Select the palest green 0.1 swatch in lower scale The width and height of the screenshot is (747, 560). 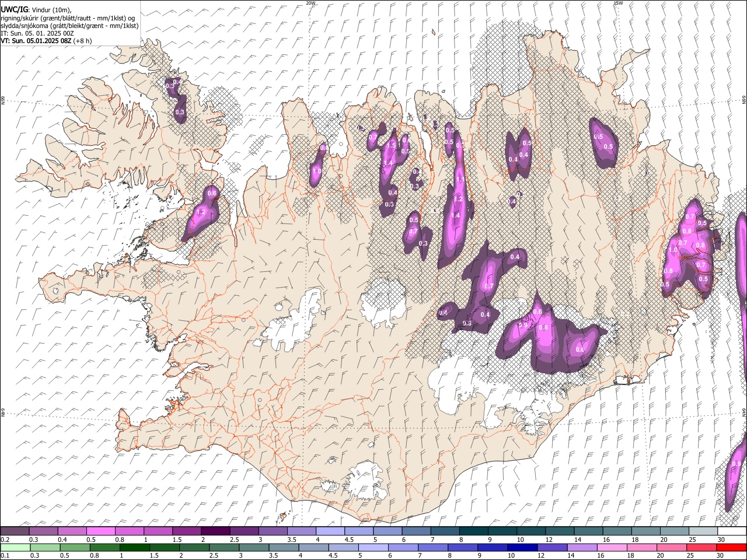pyautogui.click(x=15, y=547)
